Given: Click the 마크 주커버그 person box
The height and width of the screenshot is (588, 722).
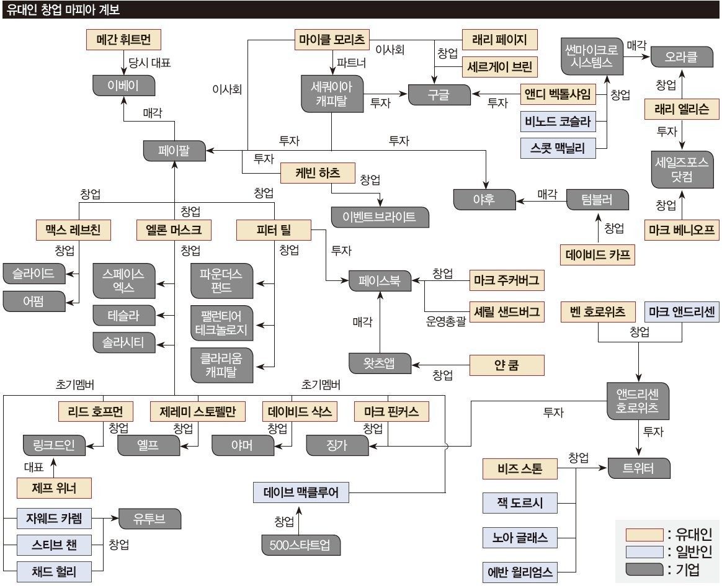Looking at the screenshot, I should 506,280.
